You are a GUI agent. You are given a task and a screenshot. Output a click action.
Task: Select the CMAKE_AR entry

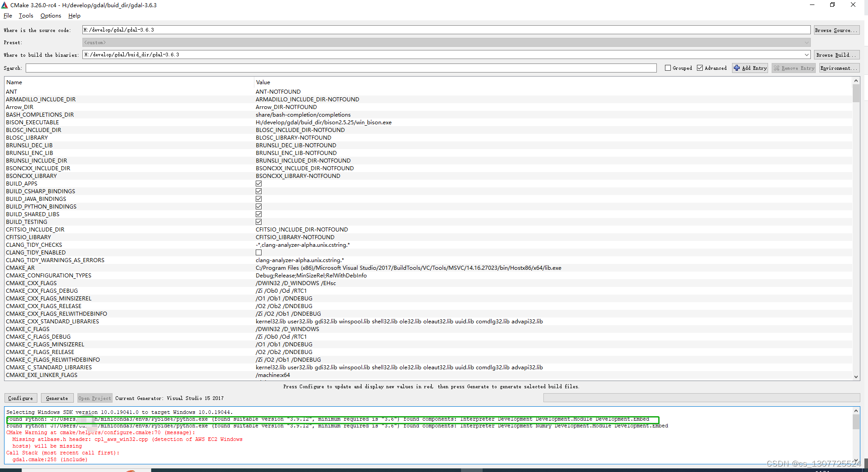click(x=20, y=268)
